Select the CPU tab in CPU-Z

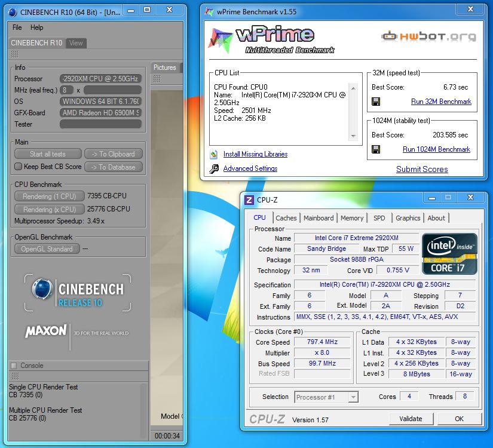(x=259, y=217)
